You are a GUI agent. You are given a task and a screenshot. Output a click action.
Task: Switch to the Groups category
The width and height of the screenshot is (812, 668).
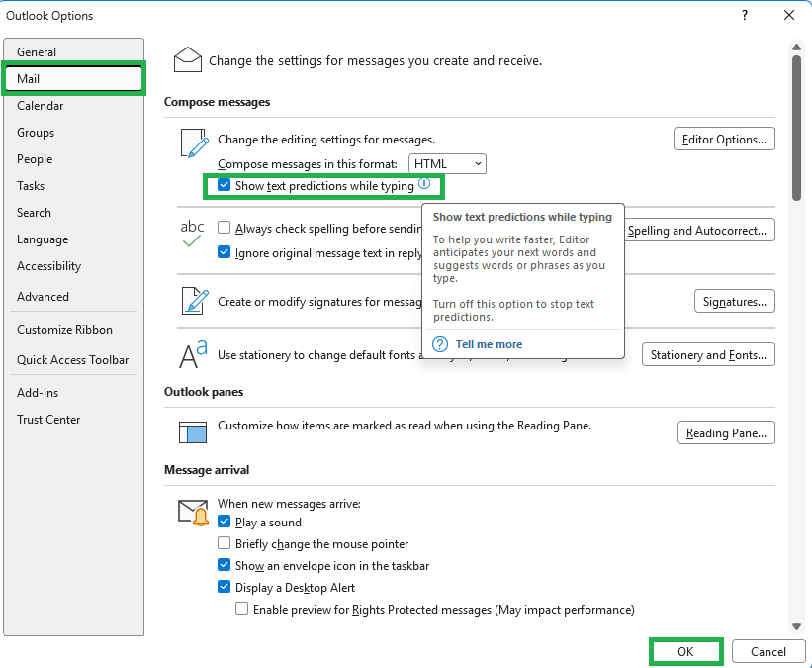click(x=73, y=133)
